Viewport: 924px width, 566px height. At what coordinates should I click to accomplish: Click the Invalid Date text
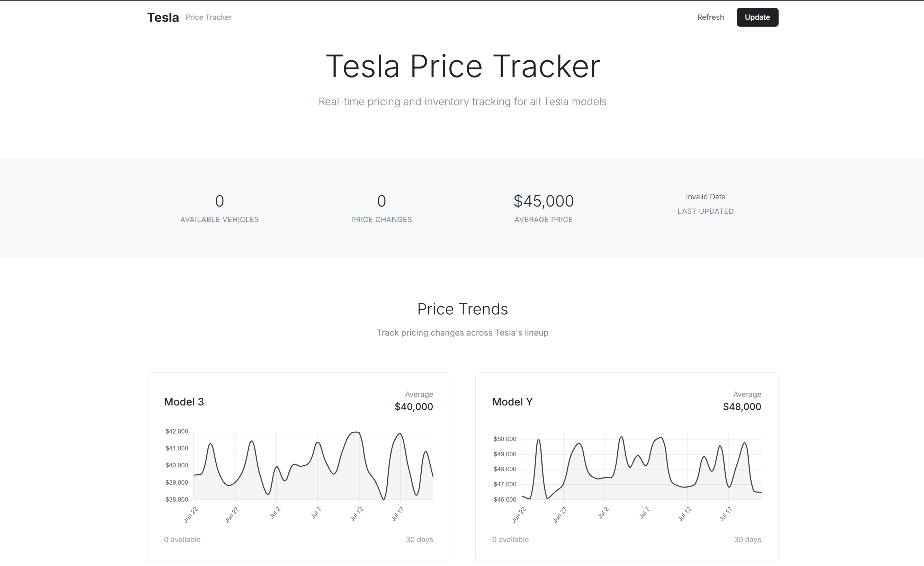click(x=705, y=197)
